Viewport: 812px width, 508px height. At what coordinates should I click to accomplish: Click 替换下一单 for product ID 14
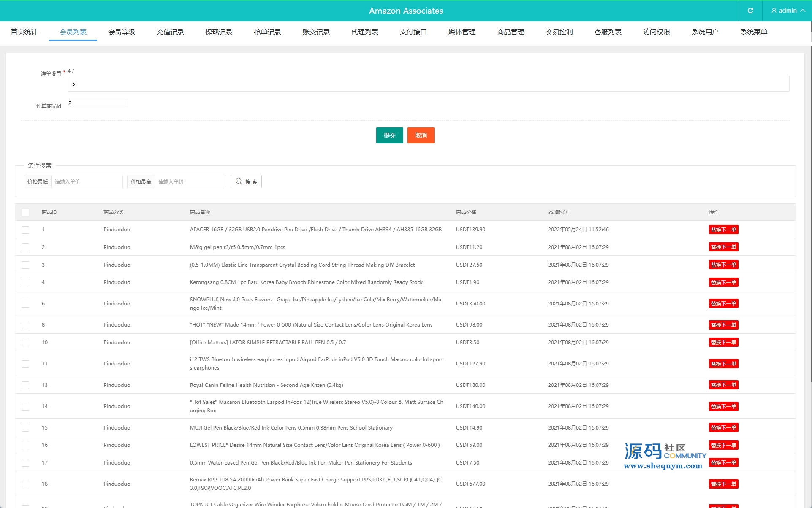723,406
